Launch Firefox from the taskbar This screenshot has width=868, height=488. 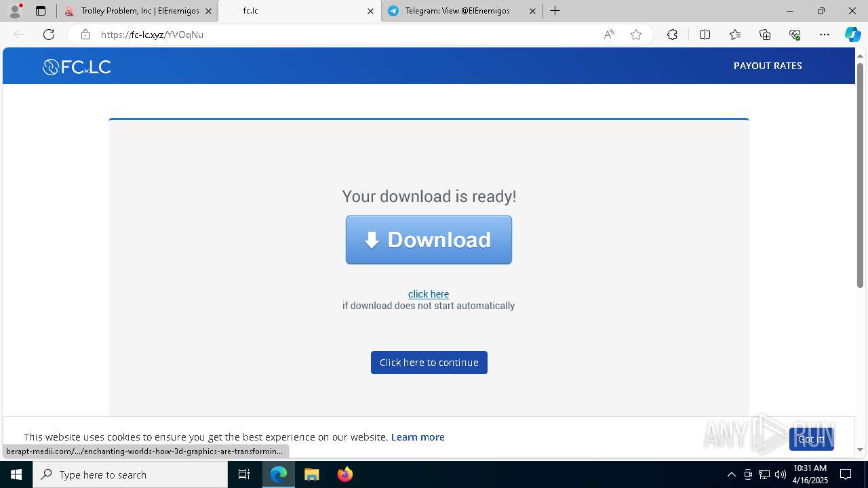point(344,474)
